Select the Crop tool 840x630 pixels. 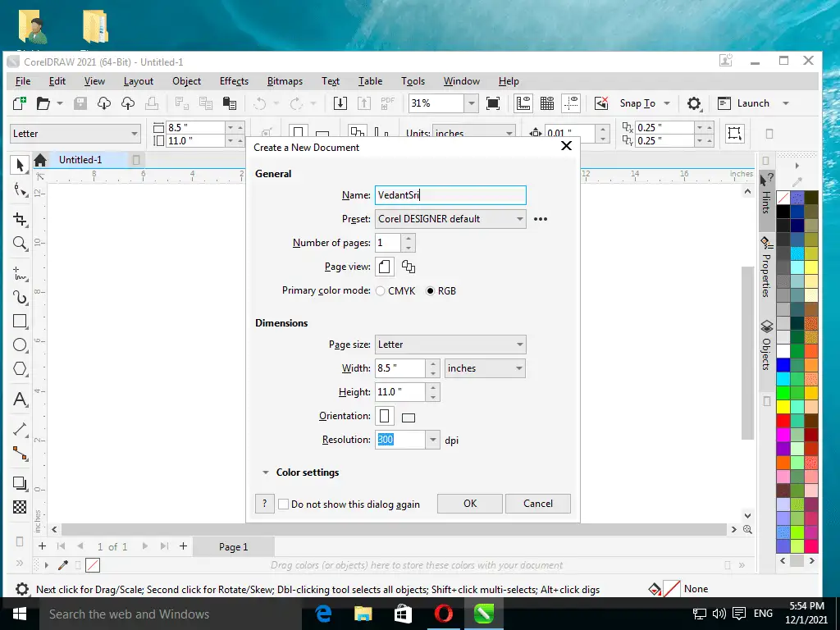pos(20,220)
